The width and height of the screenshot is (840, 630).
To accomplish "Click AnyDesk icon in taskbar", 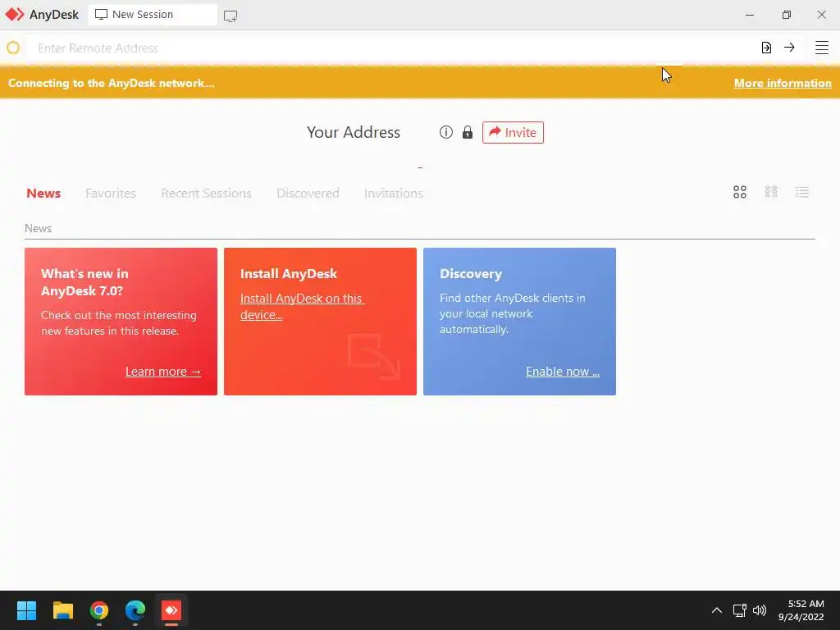I will coord(171,610).
